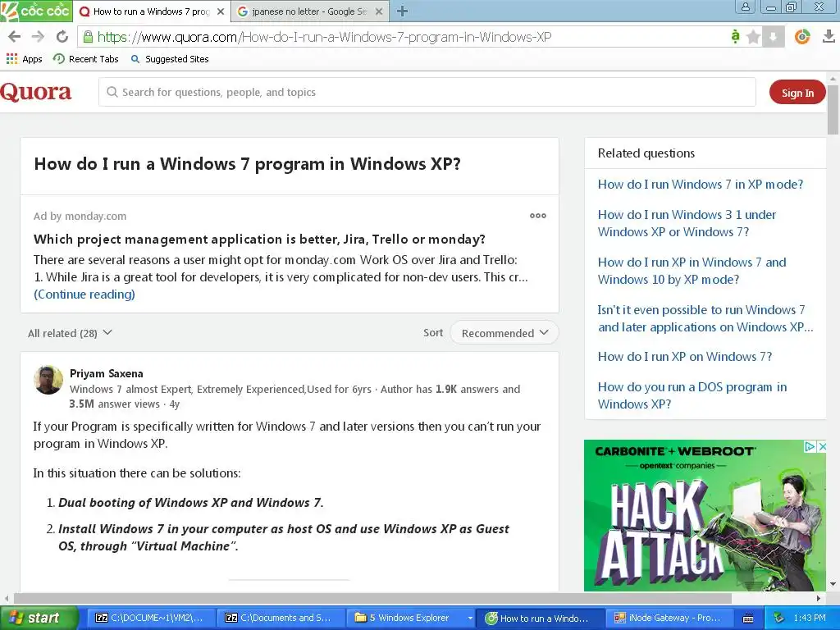This screenshot has width=840, height=630.
Task: Click the orange circular extension icon
Action: pos(802,36)
